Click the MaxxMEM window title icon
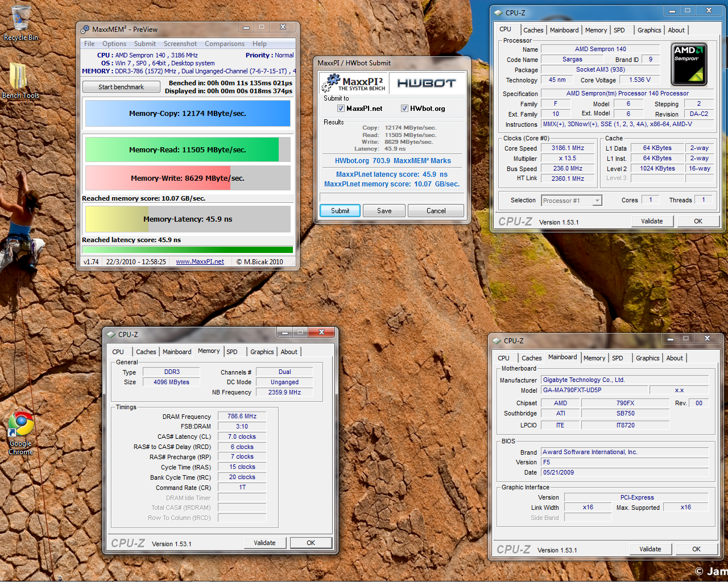Image resolution: width=728 pixels, height=582 pixels. click(x=85, y=30)
